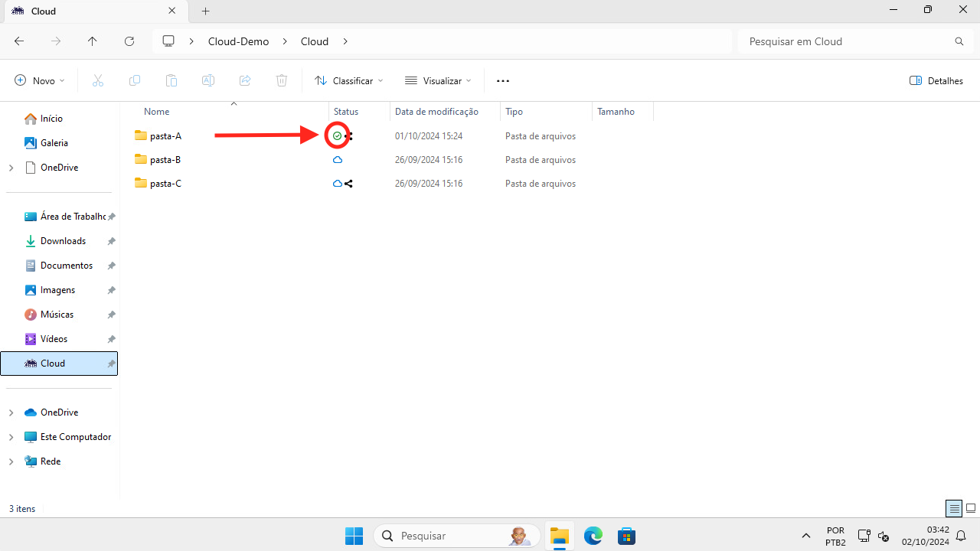Expand the lower OneDrive cloud node
The height and width of the screenshot is (551, 980).
tap(11, 412)
